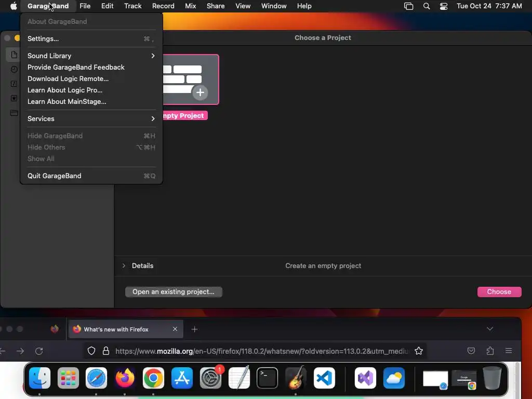Open the Record menu
The height and width of the screenshot is (399, 532).
tap(163, 6)
